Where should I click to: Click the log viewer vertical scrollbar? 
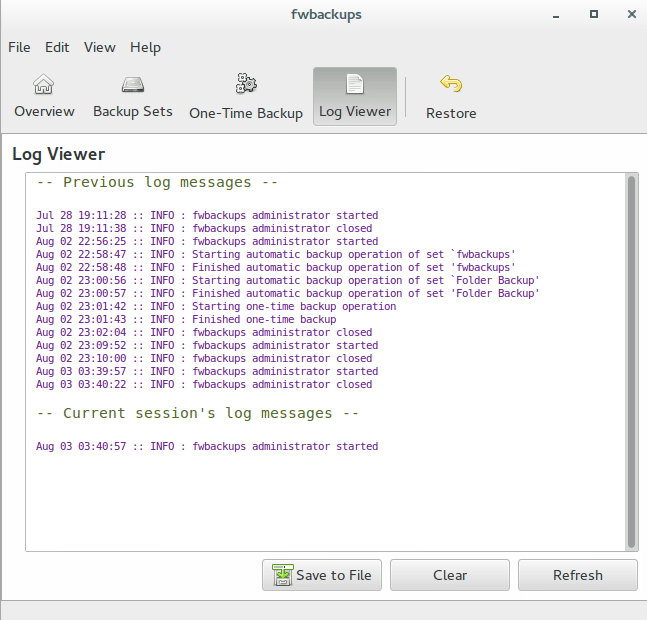click(x=631, y=360)
